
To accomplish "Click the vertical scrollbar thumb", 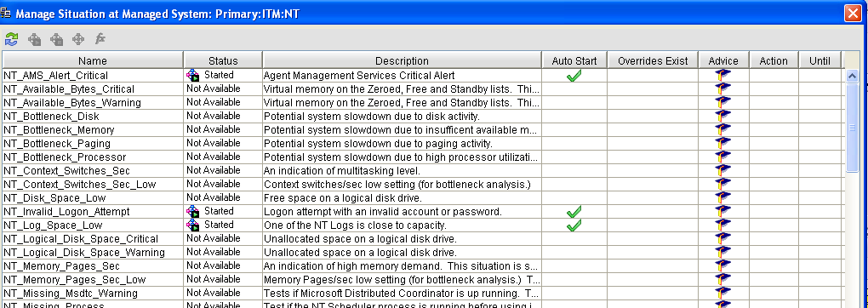I will (x=853, y=128).
